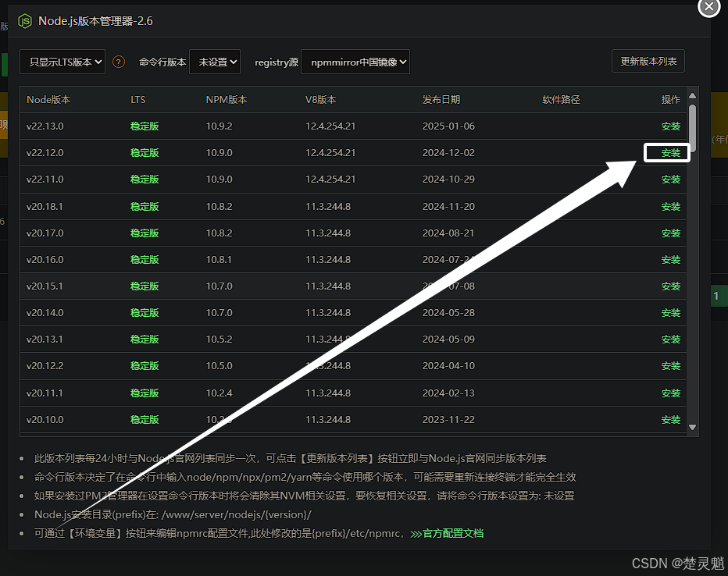The image size is (728, 576).
Task: Click the Node.js logo icon in title
Action: click(x=25, y=21)
